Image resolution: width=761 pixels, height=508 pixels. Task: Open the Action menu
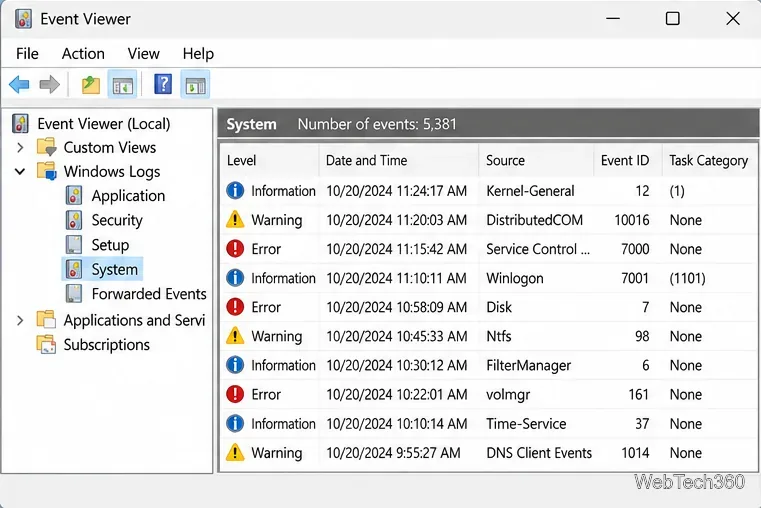pyautogui.click(x=83, y=53)
